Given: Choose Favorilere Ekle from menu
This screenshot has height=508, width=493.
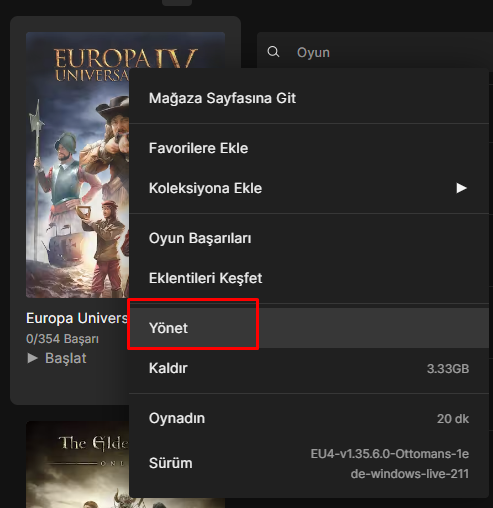Looking at the screenshot, I should pyautogui.click(x=309, y=148).
